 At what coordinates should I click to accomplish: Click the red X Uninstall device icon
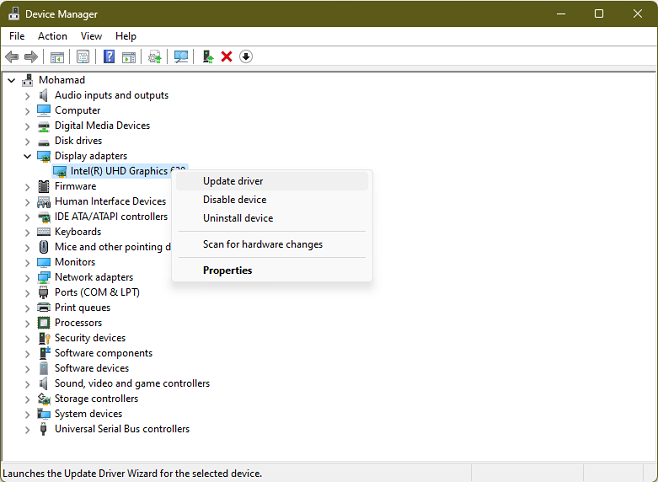click(227, 57)
